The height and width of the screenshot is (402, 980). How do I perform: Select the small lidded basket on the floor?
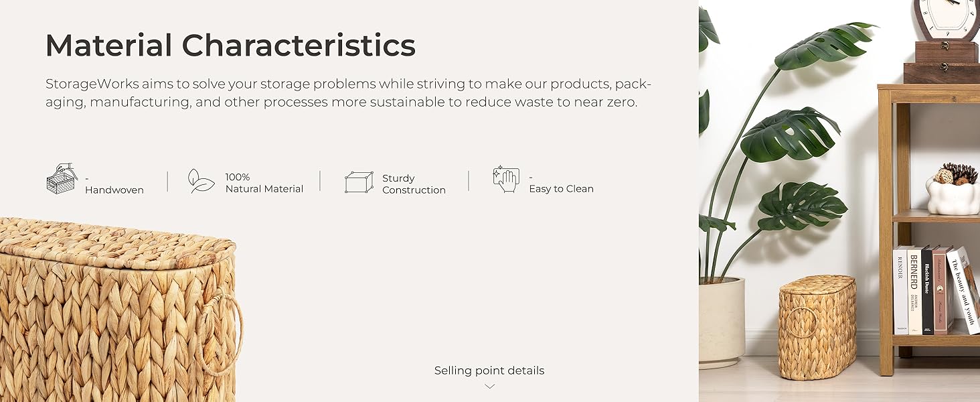[817, 327]
